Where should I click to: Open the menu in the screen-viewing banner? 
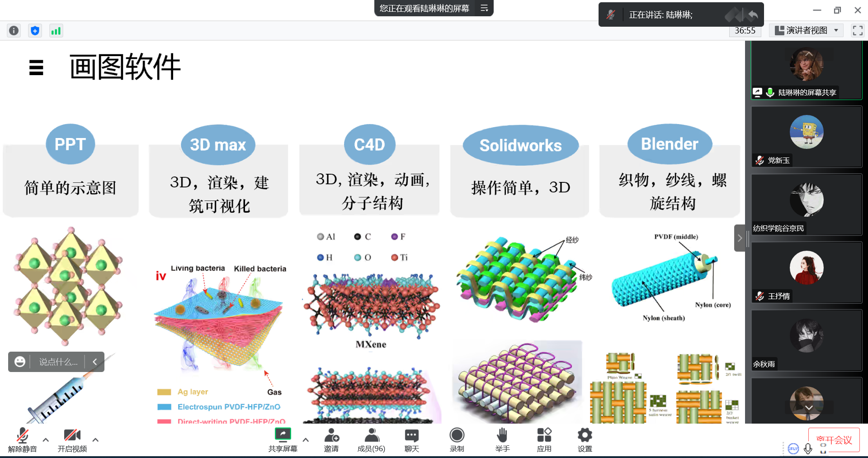pyautogui.click(x=484, y=8)
